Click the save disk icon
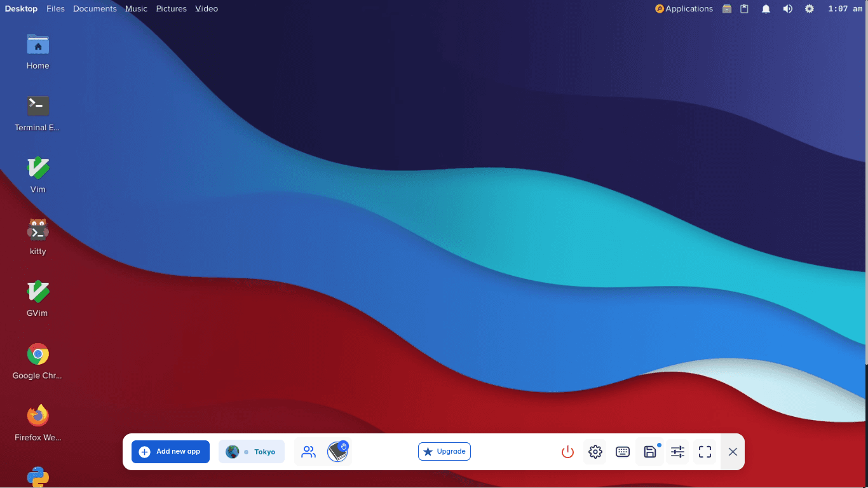 650,452
